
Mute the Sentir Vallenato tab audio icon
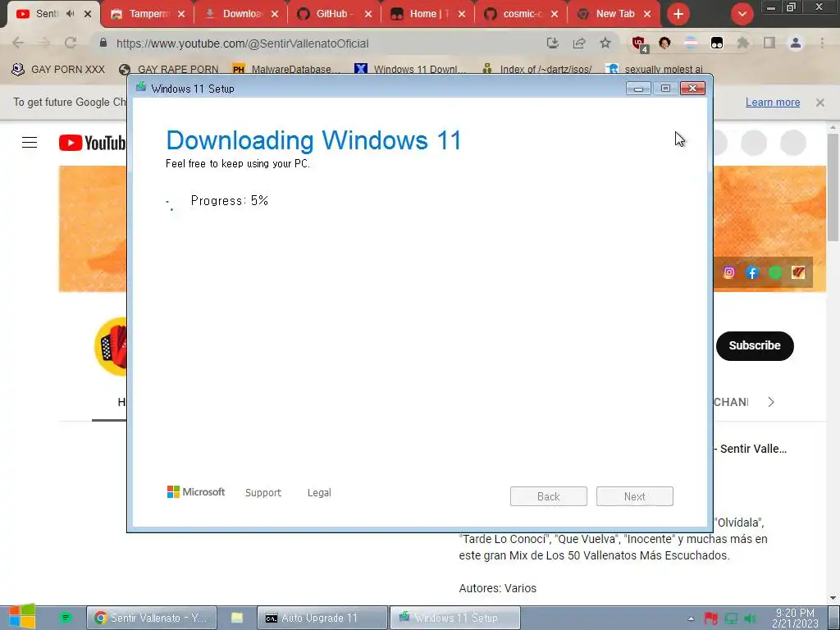(71, 14)
